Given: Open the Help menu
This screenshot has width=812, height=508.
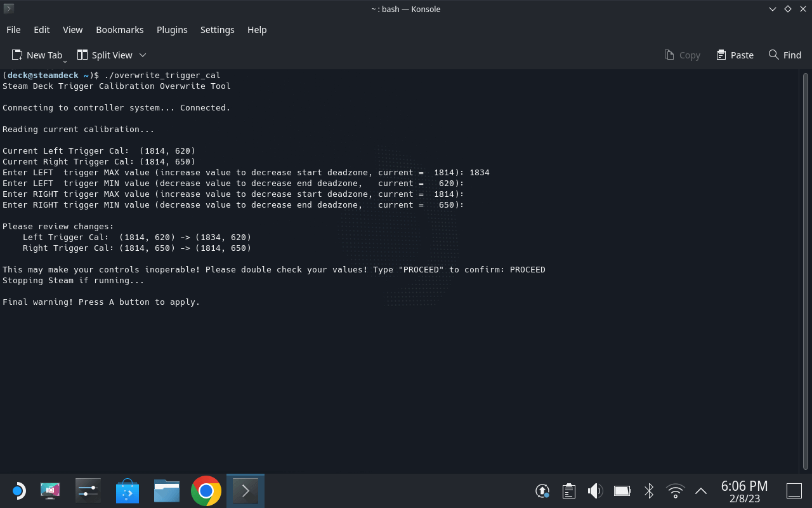Looking at the screenshot, I should pyautogui.click(x=257, y=30).
